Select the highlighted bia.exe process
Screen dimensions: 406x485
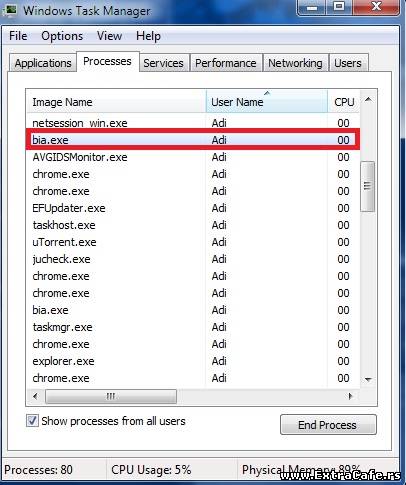tap(193, 140)
